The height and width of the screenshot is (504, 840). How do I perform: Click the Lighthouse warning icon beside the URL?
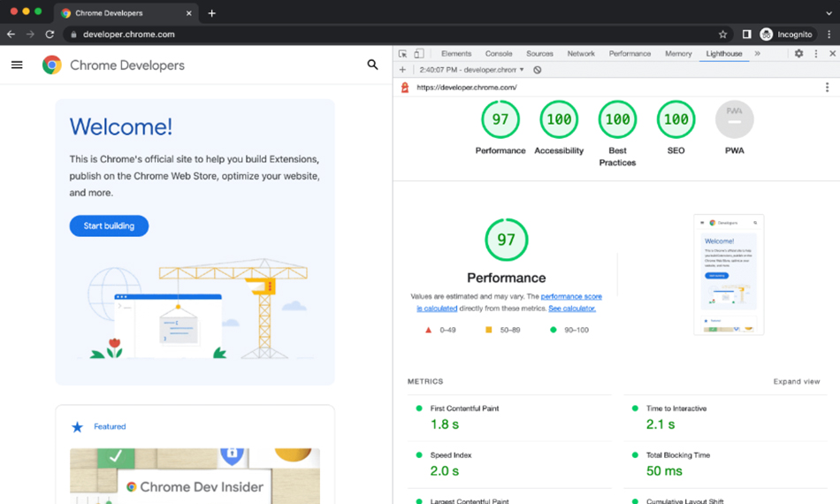click(x=405, y=88)
